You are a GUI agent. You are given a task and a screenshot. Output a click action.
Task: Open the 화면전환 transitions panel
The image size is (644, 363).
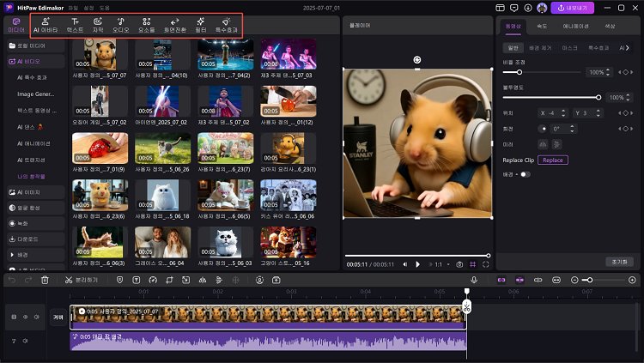coord(175,26)
